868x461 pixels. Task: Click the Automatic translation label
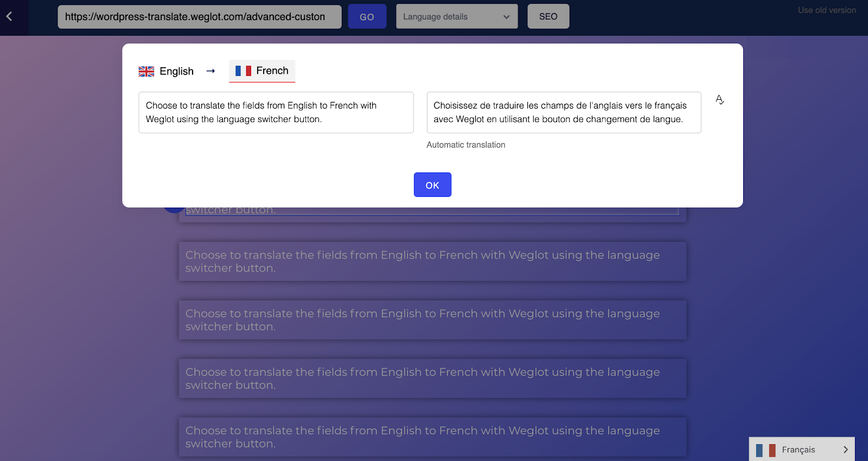466,145
